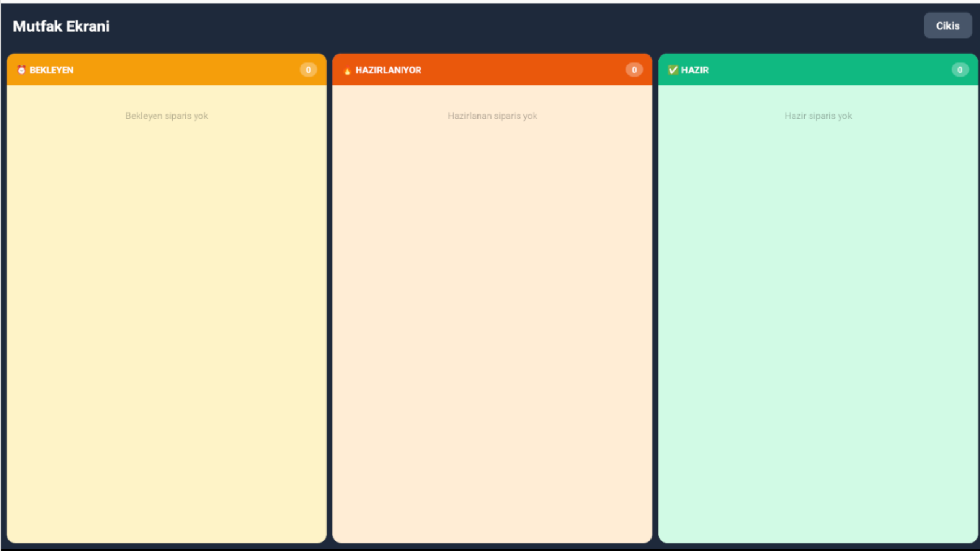Image resolution: width=980 pixels, height=551 pixels.
Task: Click the empty peach preparing orders panel
Action: [492, 314]
